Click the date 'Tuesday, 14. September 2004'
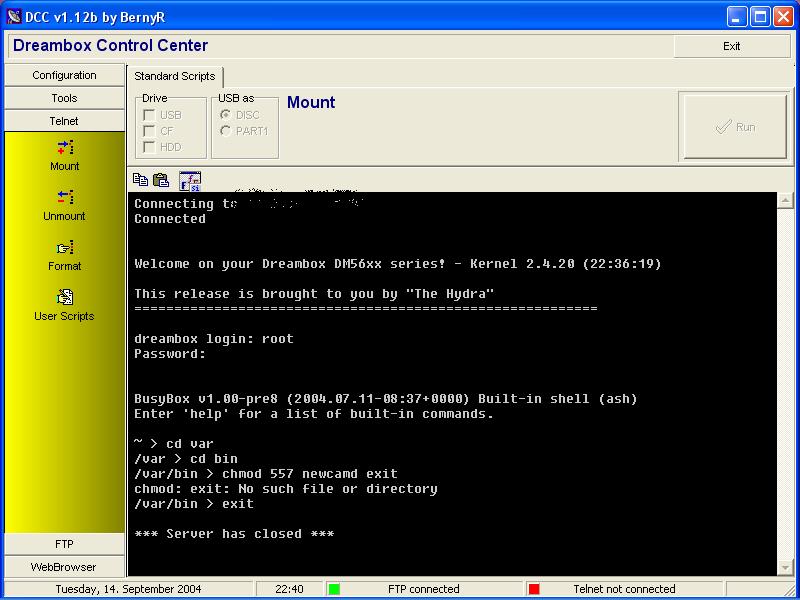This screenshot has width=800, height=600. click(129, 589)
